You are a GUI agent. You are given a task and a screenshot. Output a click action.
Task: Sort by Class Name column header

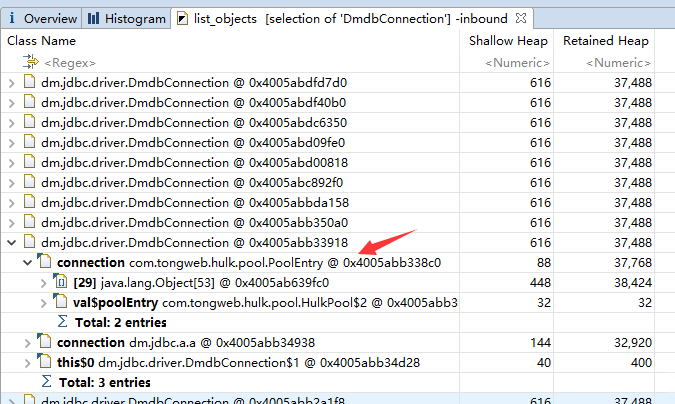(x=41, y=40)
